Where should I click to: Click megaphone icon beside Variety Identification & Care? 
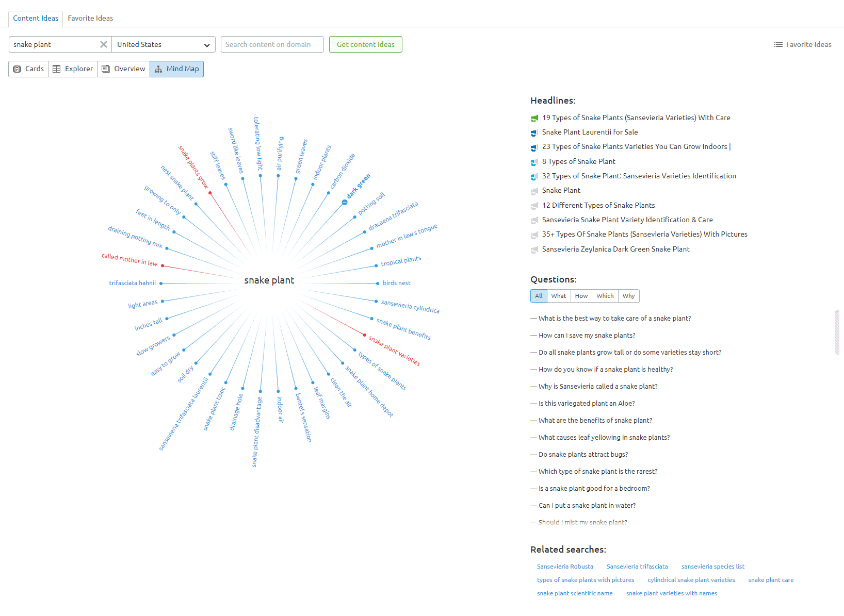tap(534, 221)
